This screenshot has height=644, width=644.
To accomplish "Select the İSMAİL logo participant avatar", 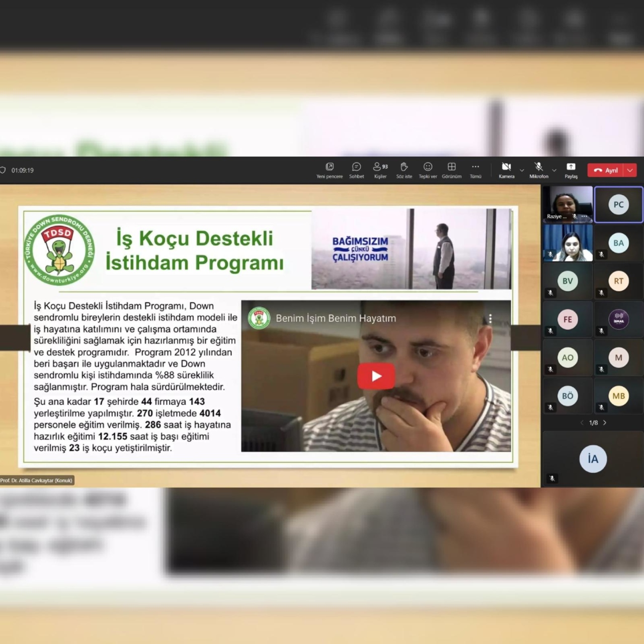I will click(x=618, y=319).
